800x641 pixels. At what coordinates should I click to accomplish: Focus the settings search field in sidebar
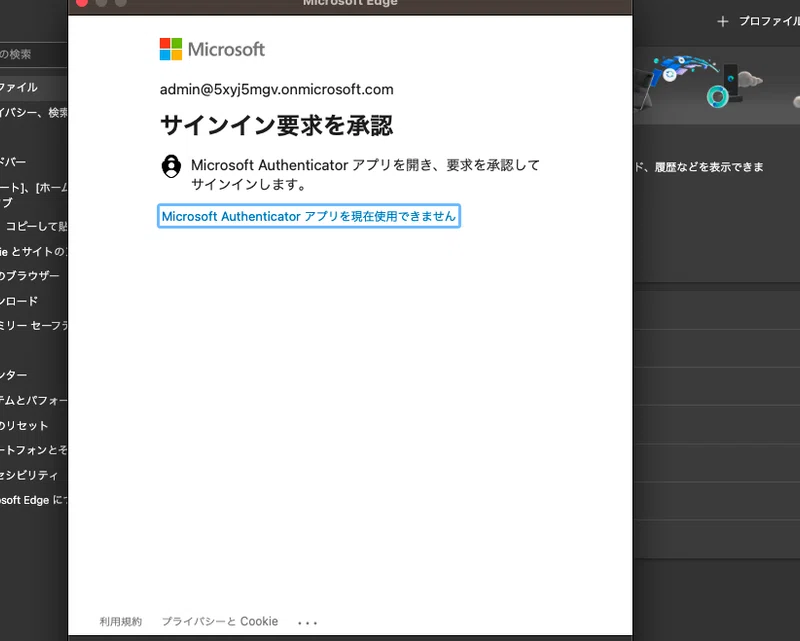coord(33,54)
